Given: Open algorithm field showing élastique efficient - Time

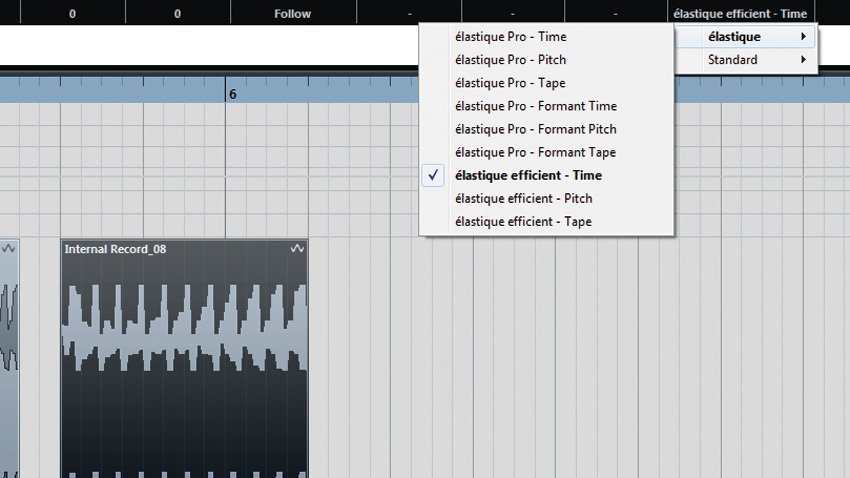Looking at the screenshot, I should click(x=741, y=14).
